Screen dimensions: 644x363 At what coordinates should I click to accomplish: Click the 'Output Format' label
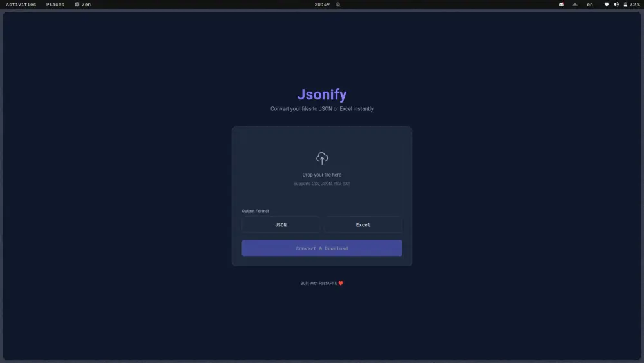(x=256, y=211)
